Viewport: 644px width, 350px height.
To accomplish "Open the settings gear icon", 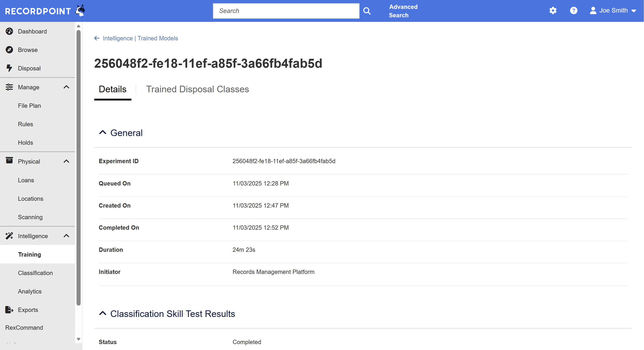I will (553, 10).
